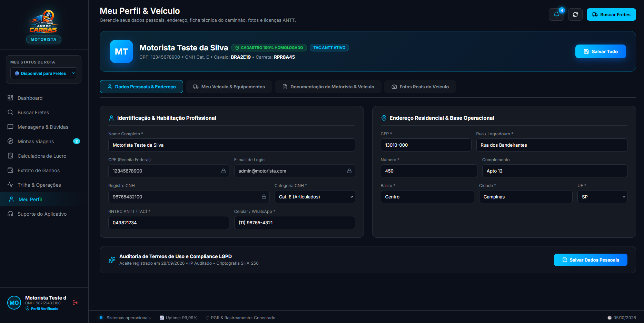Click the sparkle icon beside Auditoria de Termos
Screen dimensions: 644x323
tap(112, 260)
